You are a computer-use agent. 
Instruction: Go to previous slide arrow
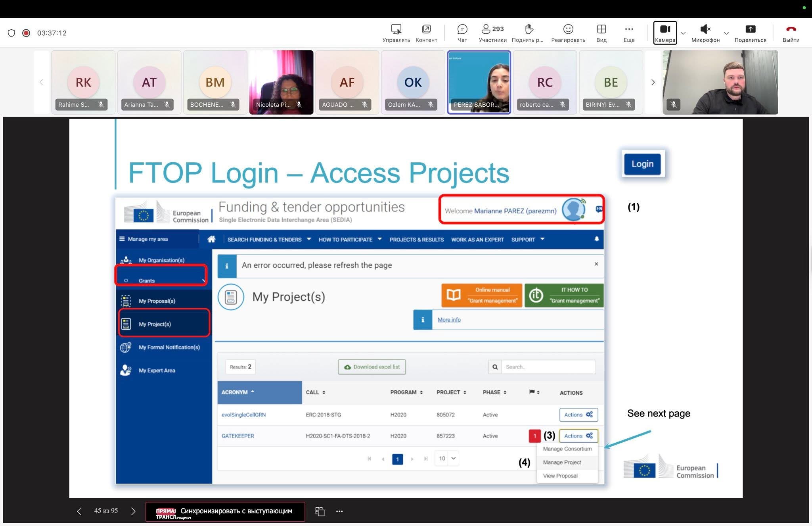(79, 511)
